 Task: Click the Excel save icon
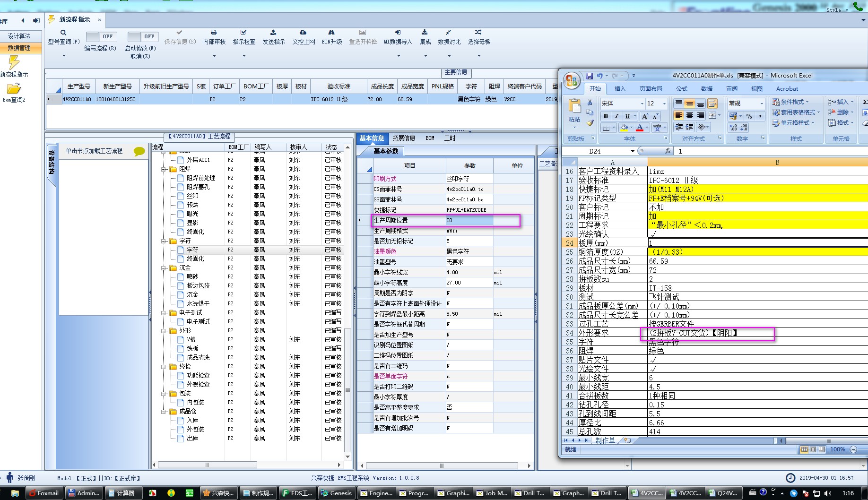click(x=590, y=76)
